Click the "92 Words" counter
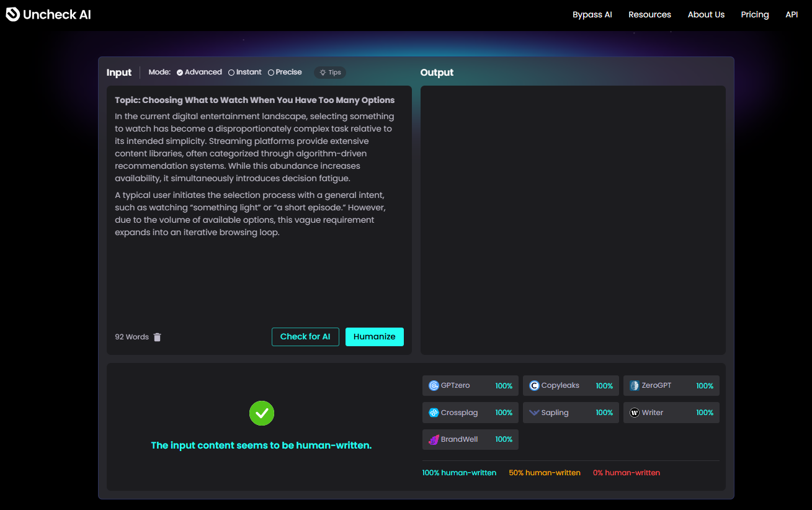The image size is (812, 510). click(x=132, y=337)
